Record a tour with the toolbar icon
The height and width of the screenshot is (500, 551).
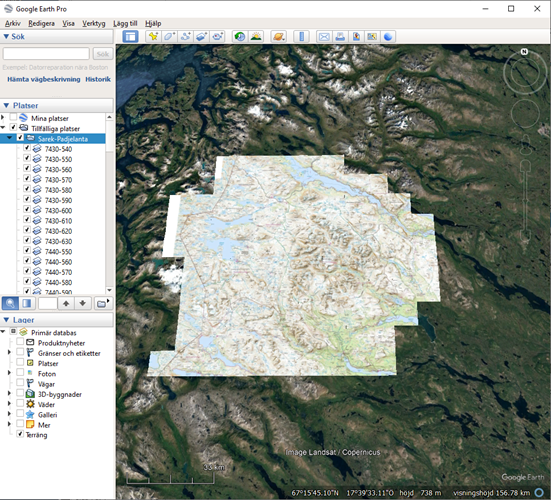click(218, 37)
